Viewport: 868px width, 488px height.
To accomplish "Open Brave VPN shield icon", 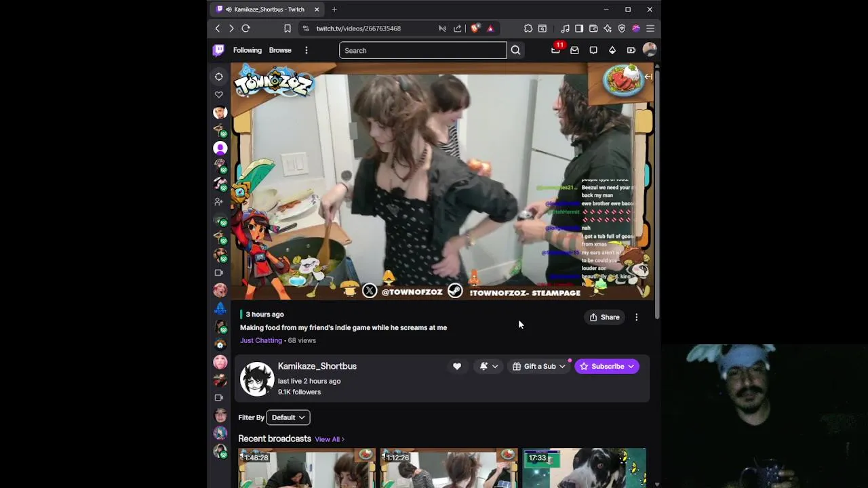I will [622, 28].
